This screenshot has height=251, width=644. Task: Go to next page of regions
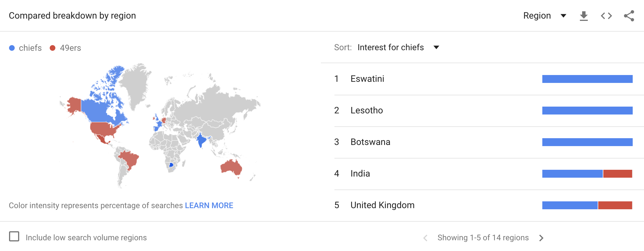tap(541, 238)
